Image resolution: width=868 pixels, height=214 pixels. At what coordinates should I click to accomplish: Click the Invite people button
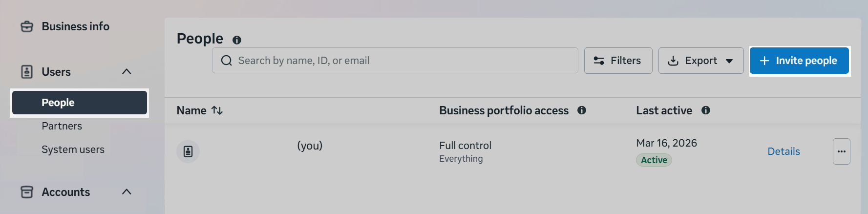799,61
